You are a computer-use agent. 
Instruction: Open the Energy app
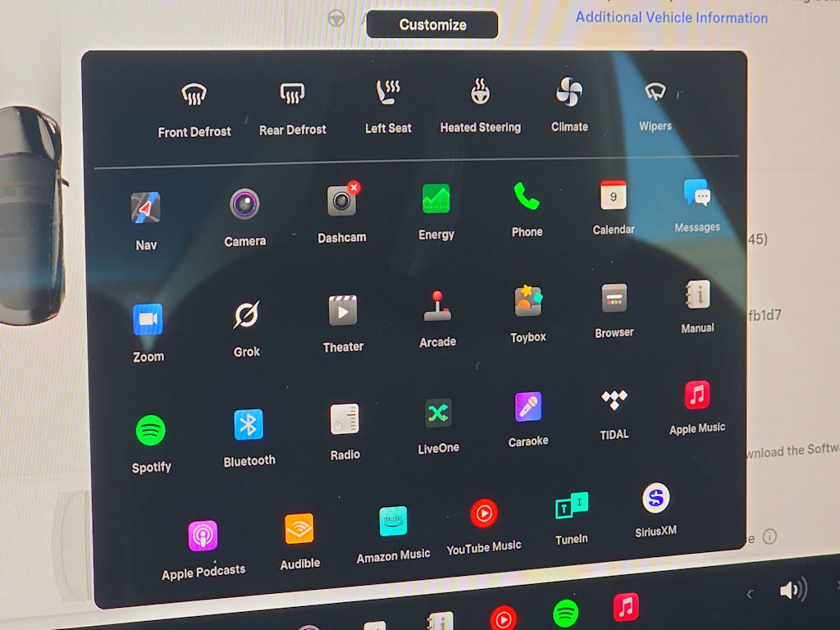click(x=436, y=199)
